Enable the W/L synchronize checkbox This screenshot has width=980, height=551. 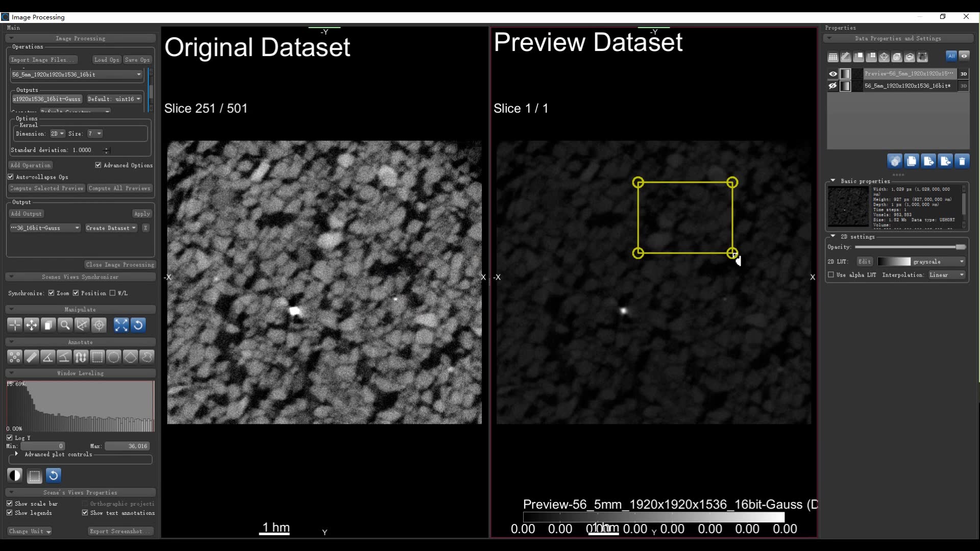112,293
